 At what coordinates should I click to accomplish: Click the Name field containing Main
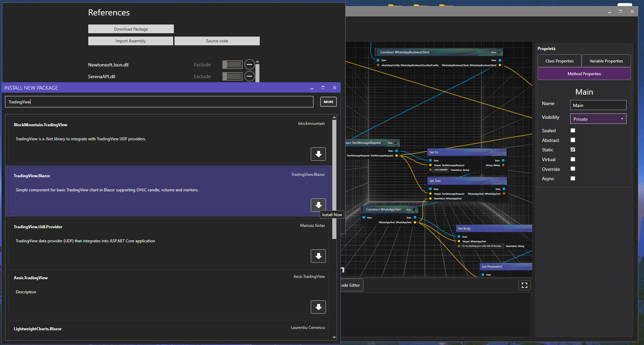pyautogui.click(x=598, y=105)
